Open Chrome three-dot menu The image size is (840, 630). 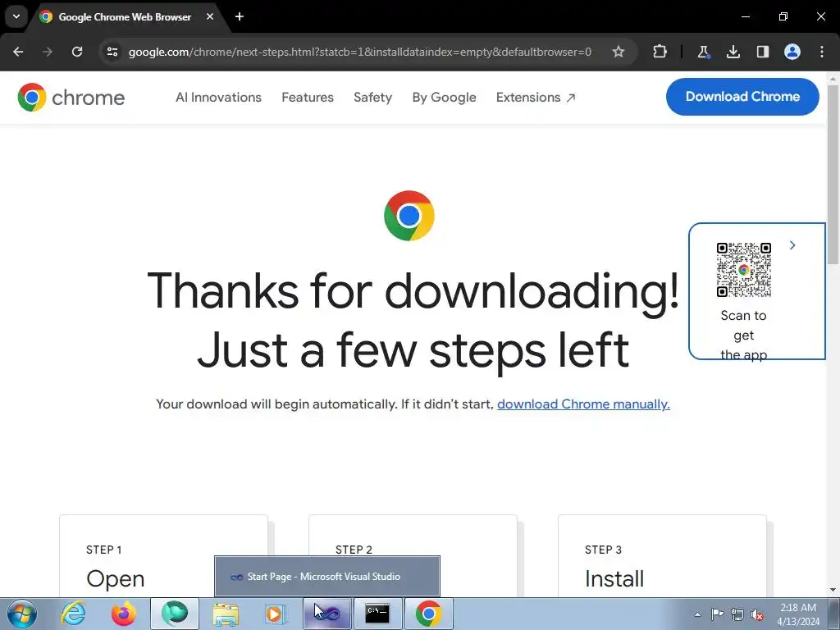coord(822,52)
